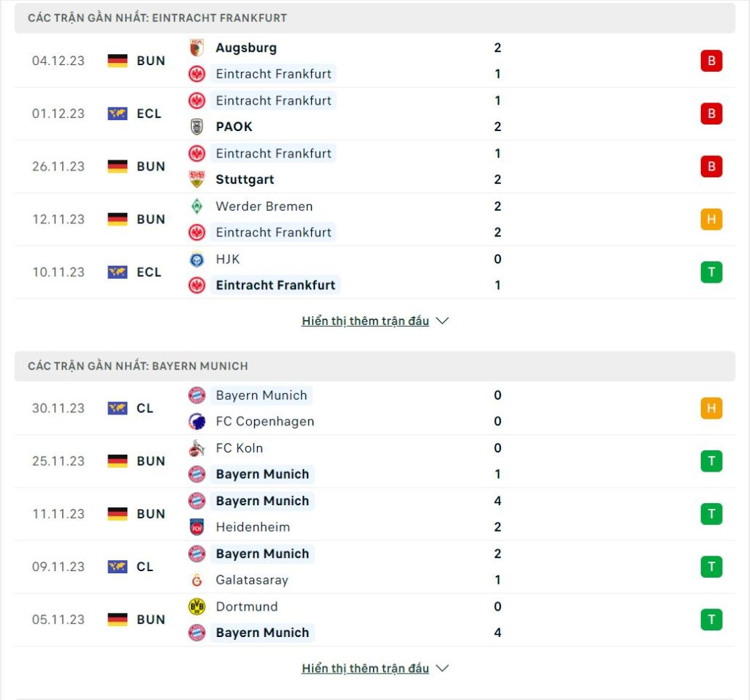Image resolution: width=750 pixels, height=700 pixels.
Task: Click the Heidenheim crest icon
Action: (x=196, y=527)
